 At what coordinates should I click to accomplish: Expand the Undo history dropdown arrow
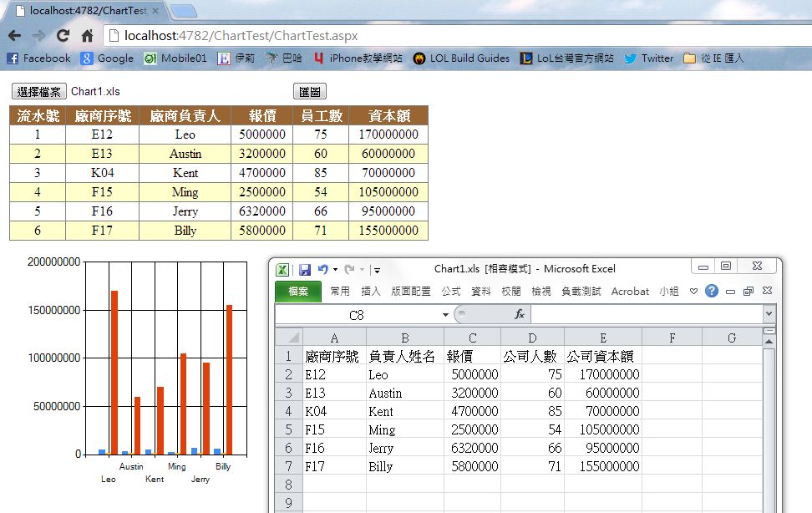coord(336,270)
